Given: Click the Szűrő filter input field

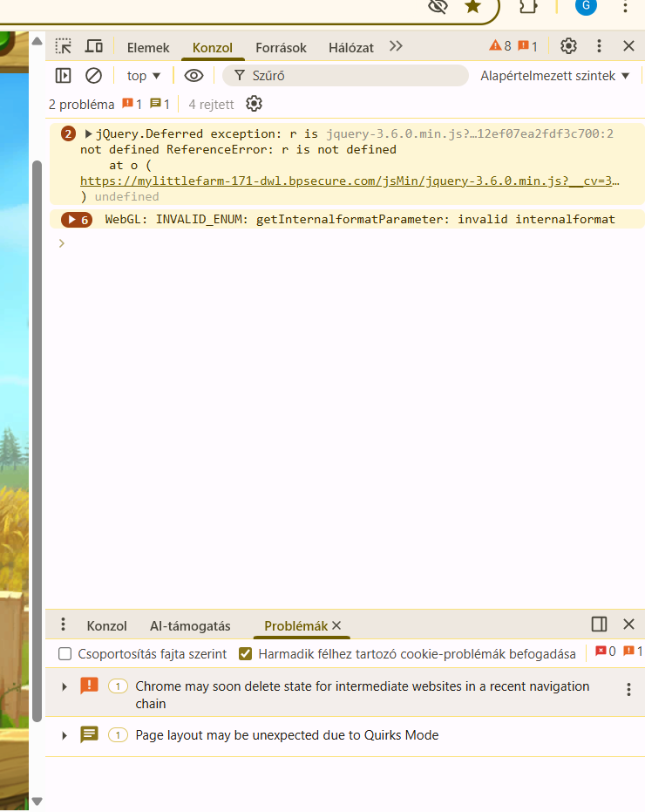Looking at the screenshot, I should (x=349, y=76).
